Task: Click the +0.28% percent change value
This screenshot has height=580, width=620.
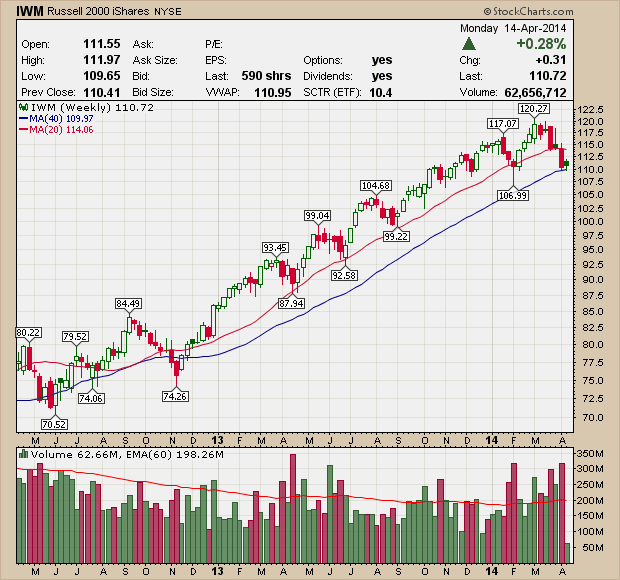Action: (542, 44)
